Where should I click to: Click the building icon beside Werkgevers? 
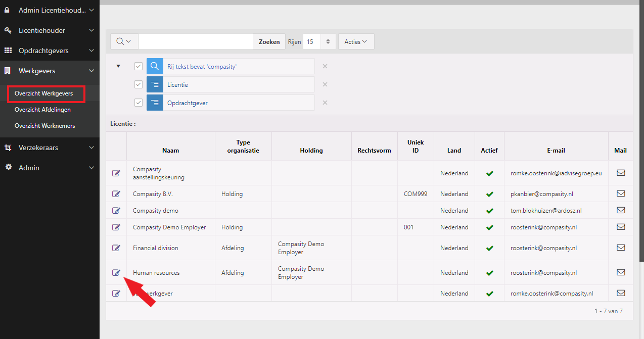click(8, 71)
